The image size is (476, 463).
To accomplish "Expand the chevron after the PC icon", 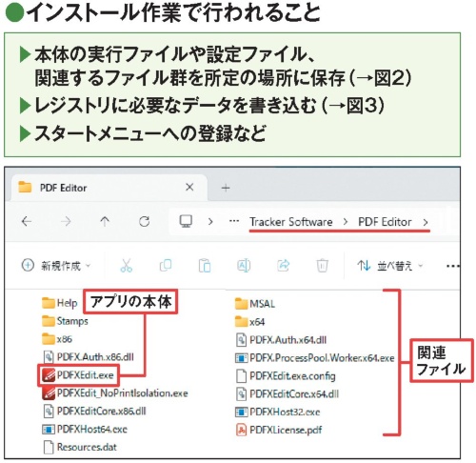I will pyautogui.click(x=210, y=221).
